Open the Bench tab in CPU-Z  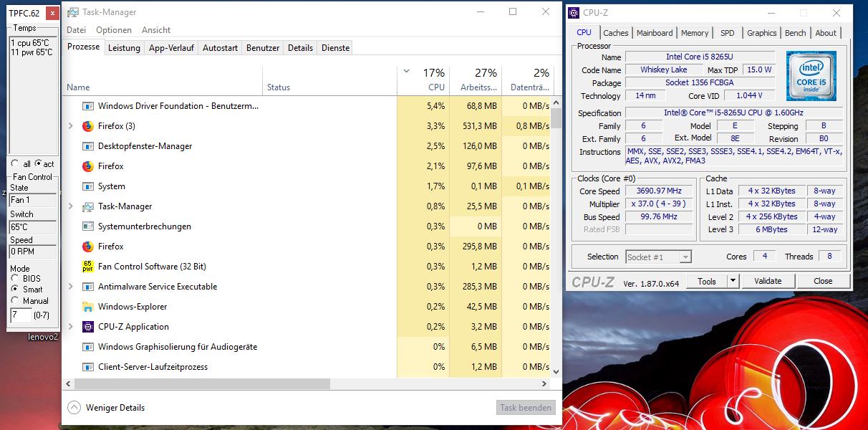click(x=795, y=33)
